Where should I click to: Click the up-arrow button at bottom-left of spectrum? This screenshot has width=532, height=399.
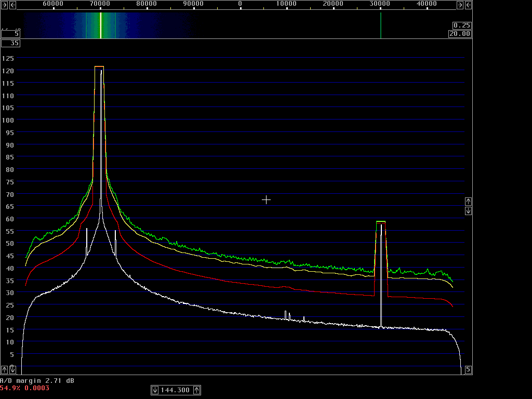4,369
